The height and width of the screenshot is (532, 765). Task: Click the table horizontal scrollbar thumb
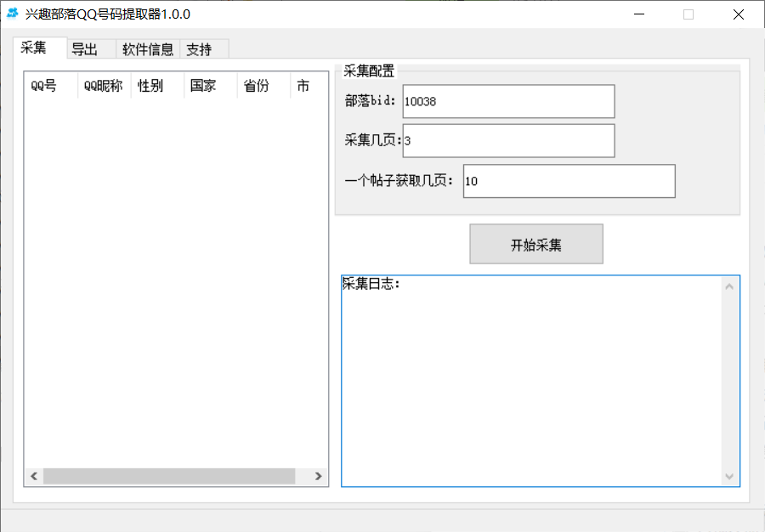point(169,476)
